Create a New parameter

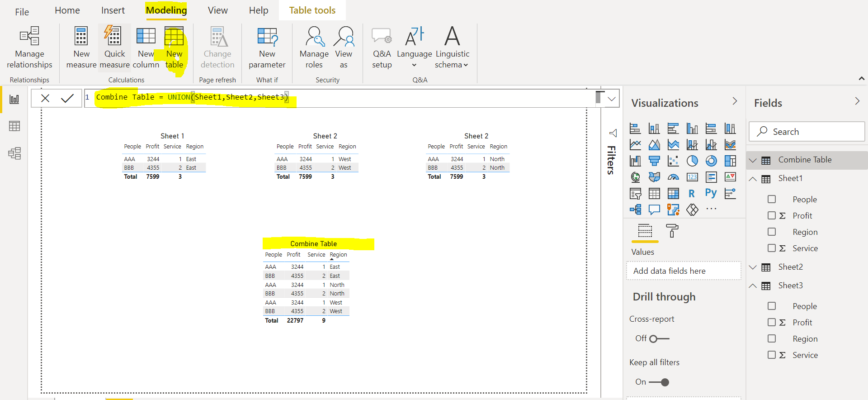click(x=267, y=48)
